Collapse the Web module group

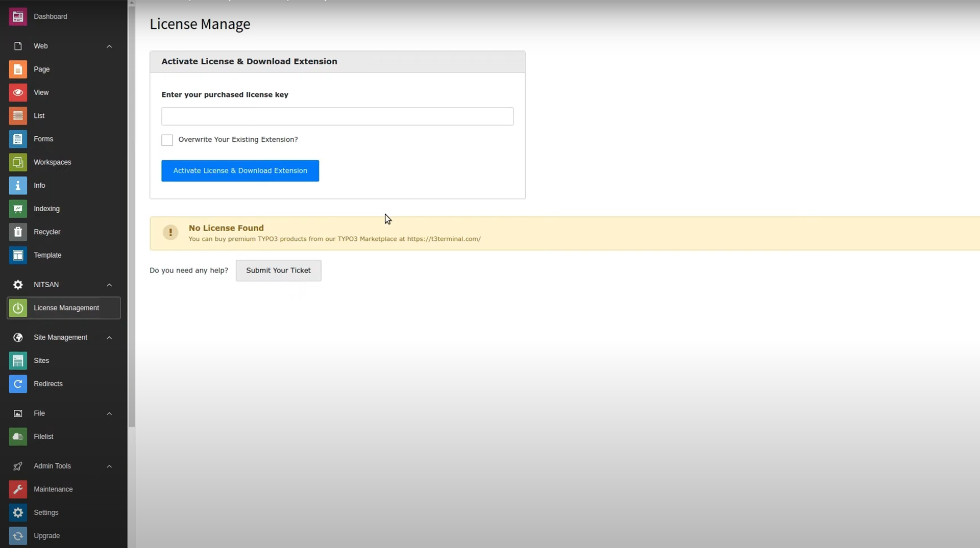(x=109, y=46)
